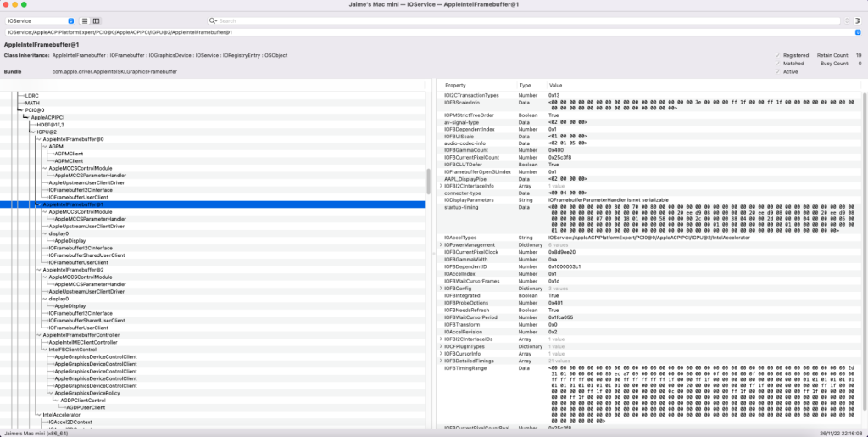The image size is (868, 437).
Task: Sort by the Type column header
Action: point(526,86)
